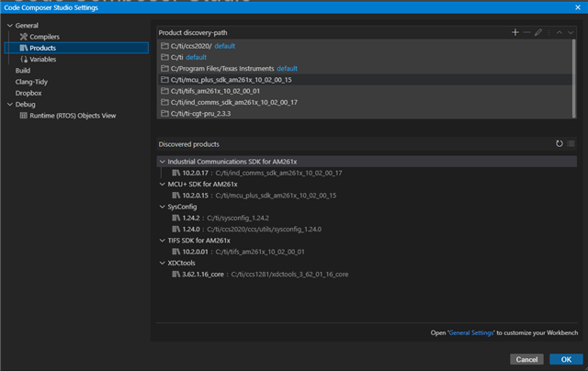Select the Products settings page
The height and width of the screenshot is (371, 588).
click(x=76, y=48)
